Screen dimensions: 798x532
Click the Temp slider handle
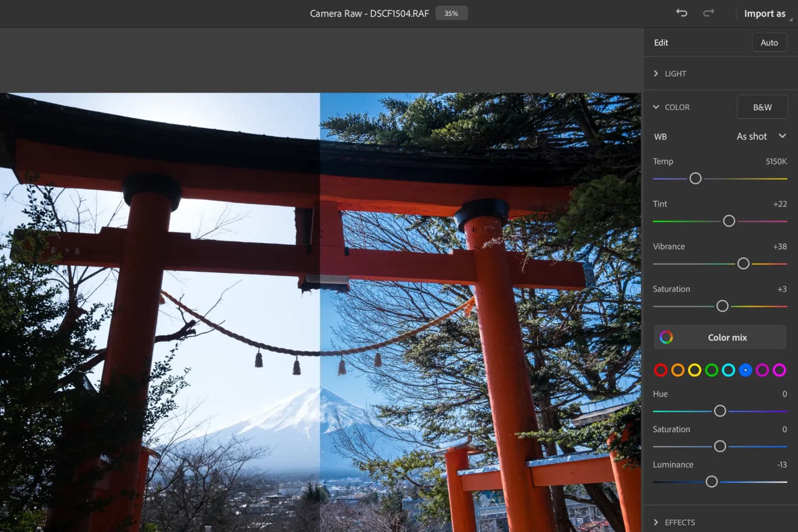(x=695, y=179)
